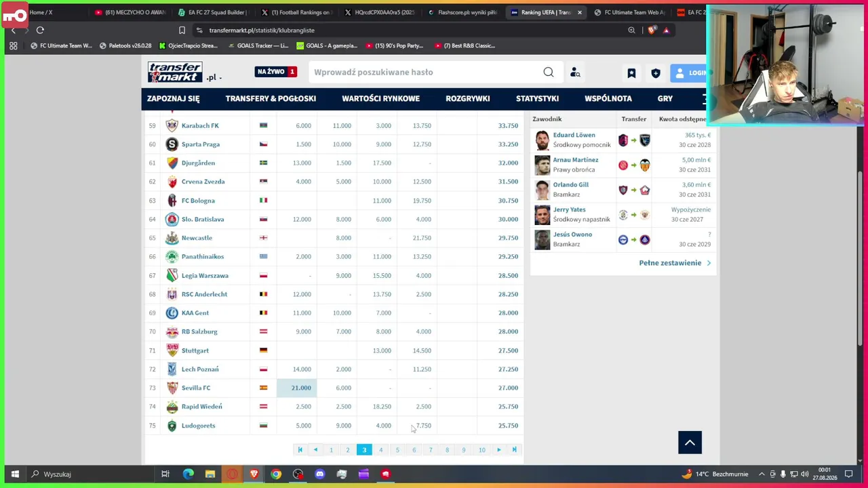Click the browser address bar URL
Screen dimensions: 868x488
262,30
